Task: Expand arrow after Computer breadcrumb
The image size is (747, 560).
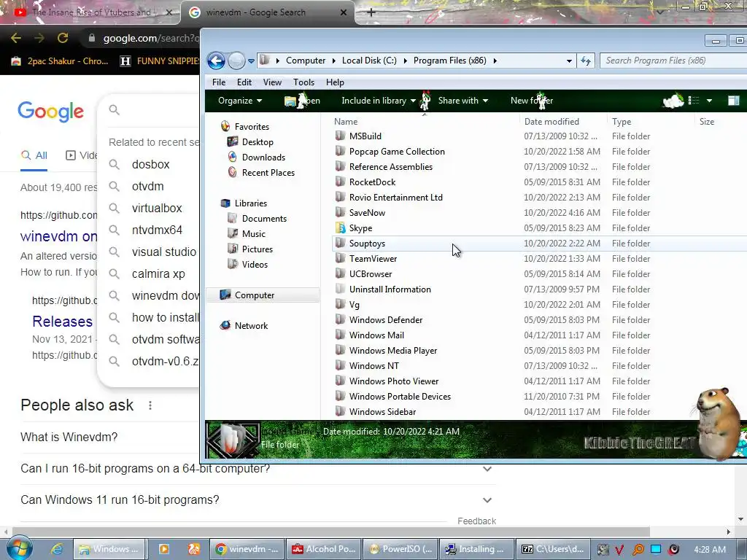Action: [333, 61]
